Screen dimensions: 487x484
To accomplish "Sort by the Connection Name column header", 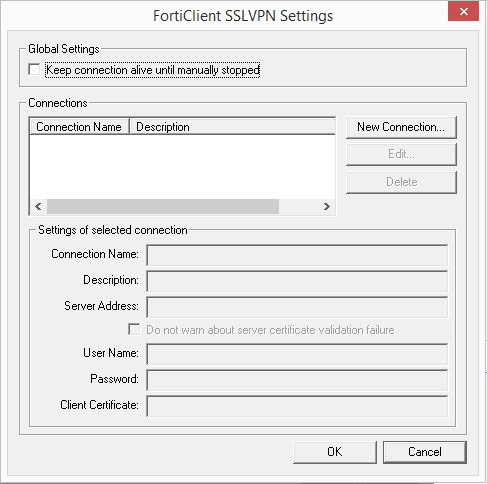I will [79, 127].
